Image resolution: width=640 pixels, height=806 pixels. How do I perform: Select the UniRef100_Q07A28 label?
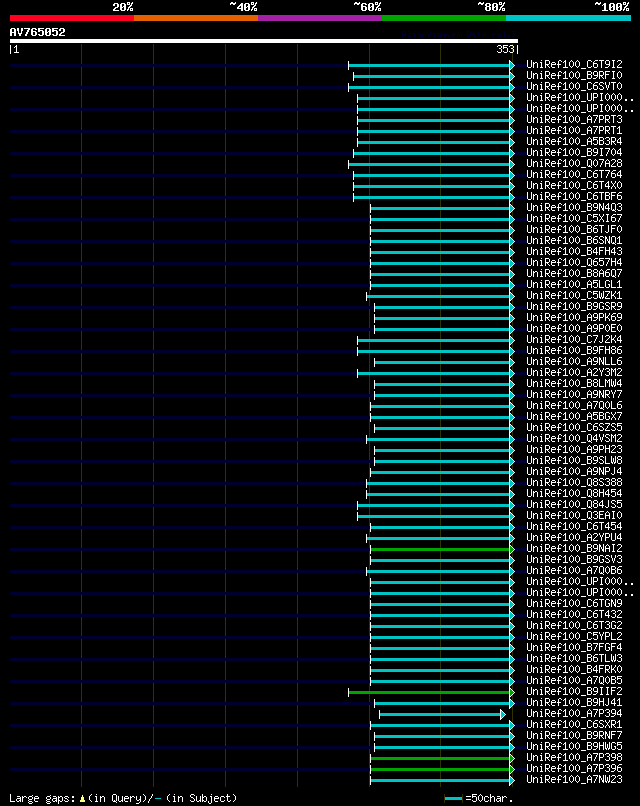pyautogui.click(x=574, y=163)
